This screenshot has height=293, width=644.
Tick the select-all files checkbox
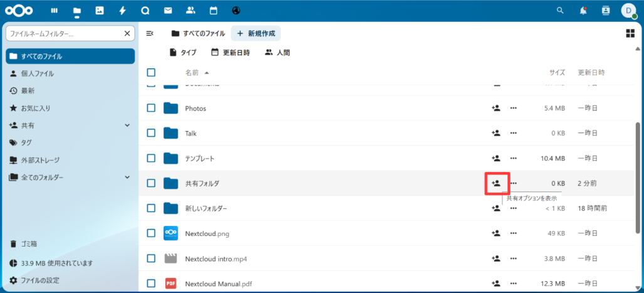151,73
